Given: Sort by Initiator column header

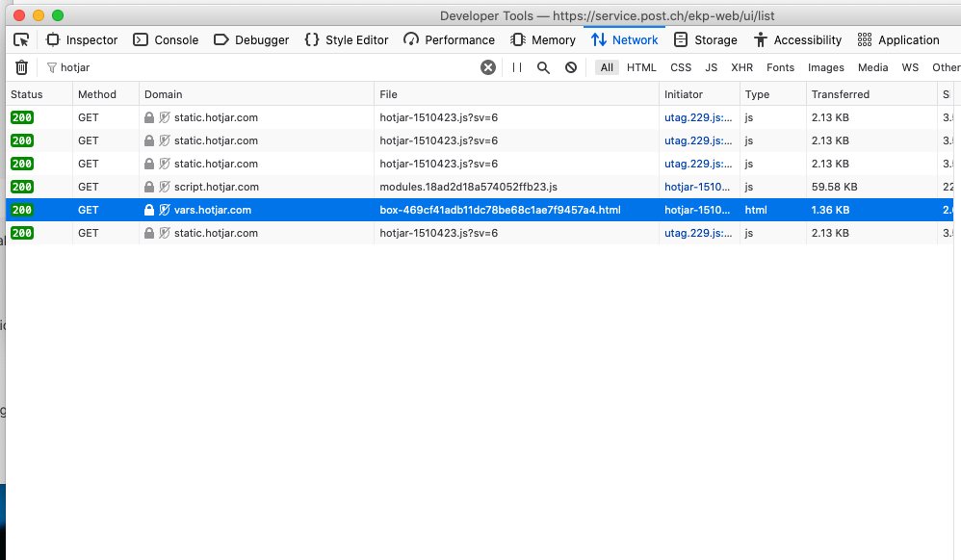Looking at the screenshot, I should coord(699,94).
